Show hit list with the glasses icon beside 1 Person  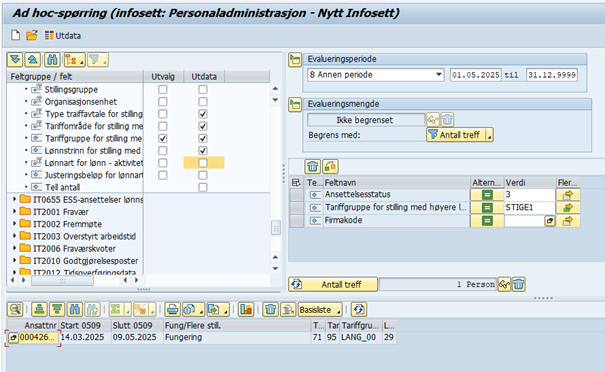[504, 285]
